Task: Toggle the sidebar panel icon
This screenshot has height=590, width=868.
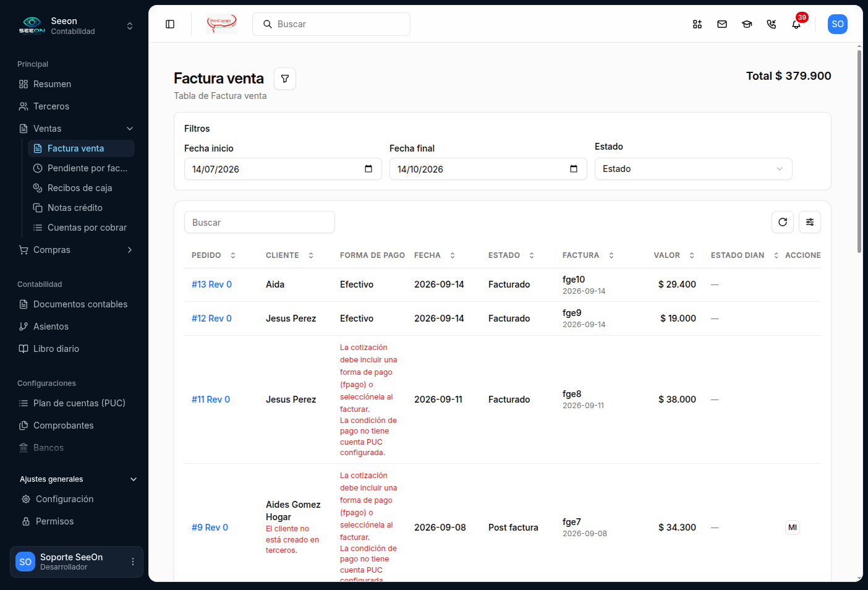Action: pyautogui.click(x=170, y=24)
